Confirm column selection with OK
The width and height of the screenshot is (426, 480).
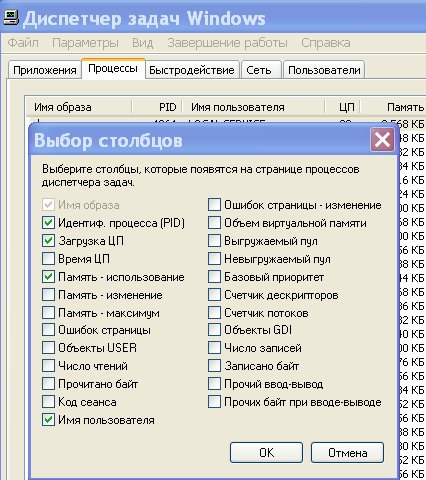click(266, 453)
